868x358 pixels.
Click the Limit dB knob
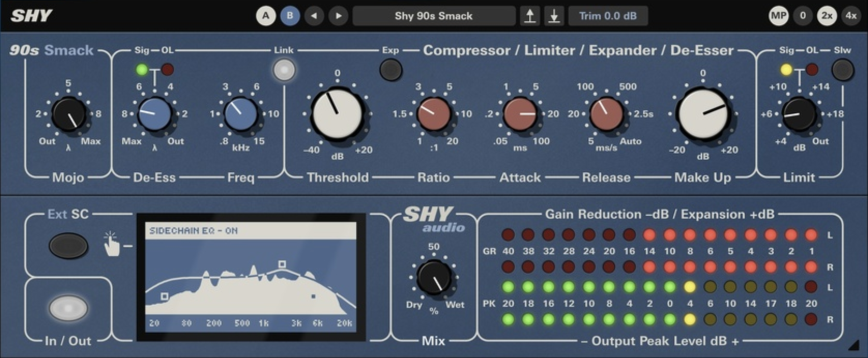click(799, 114)
